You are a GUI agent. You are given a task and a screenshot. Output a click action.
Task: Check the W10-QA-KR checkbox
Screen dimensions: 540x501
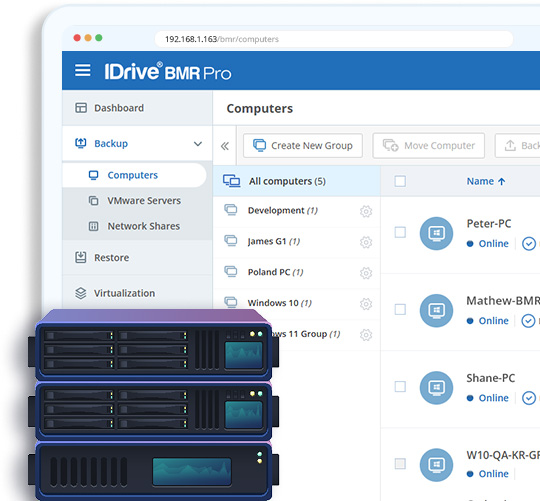pos(400,463)
